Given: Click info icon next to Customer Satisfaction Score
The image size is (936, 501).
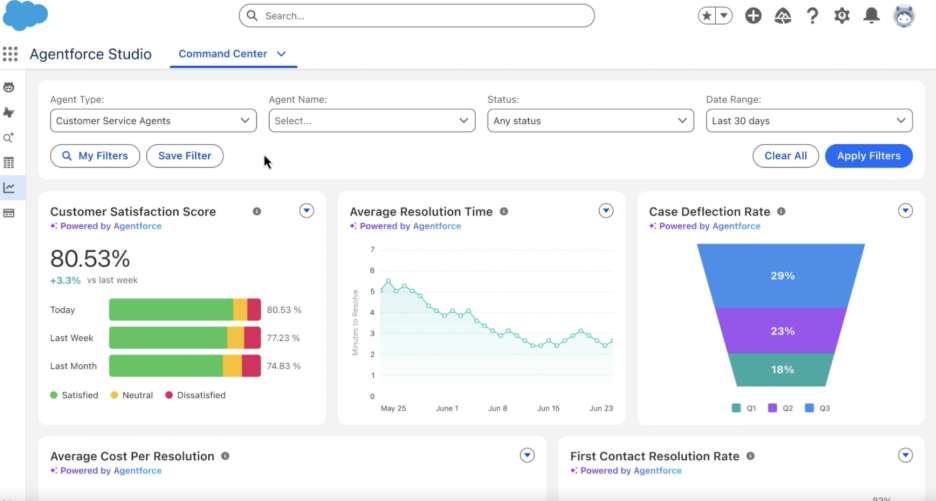Looking at the screenshot, I should [x=257, y=211].
